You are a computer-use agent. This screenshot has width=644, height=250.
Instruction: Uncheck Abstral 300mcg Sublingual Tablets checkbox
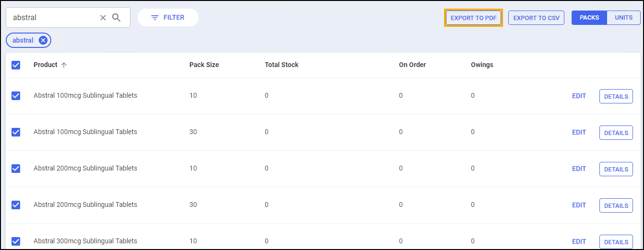pyautogui.click(x=16, y=241)
